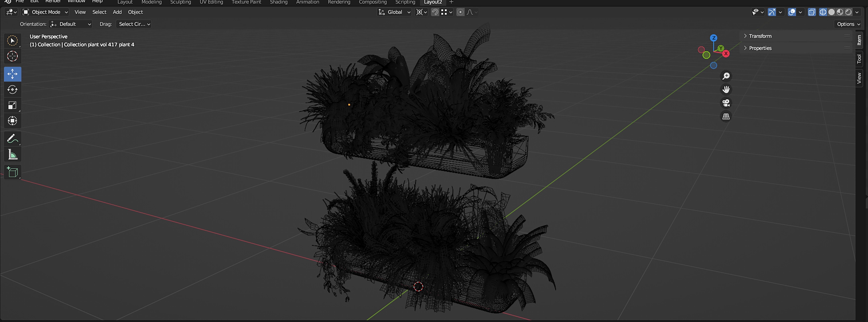Open the Object Mode dropdown
The height and width of the screenshot is (322, 868).
click(45, 12)
